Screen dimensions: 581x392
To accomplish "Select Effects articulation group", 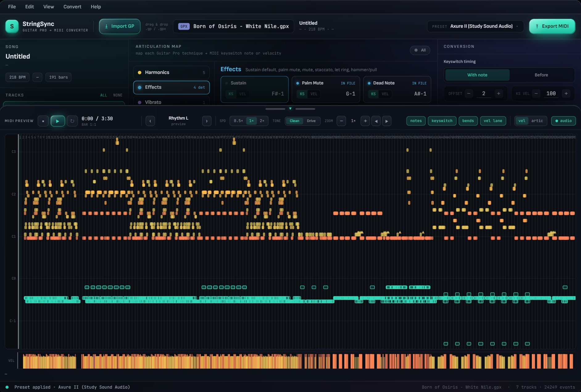I will [x=171, y=87].
